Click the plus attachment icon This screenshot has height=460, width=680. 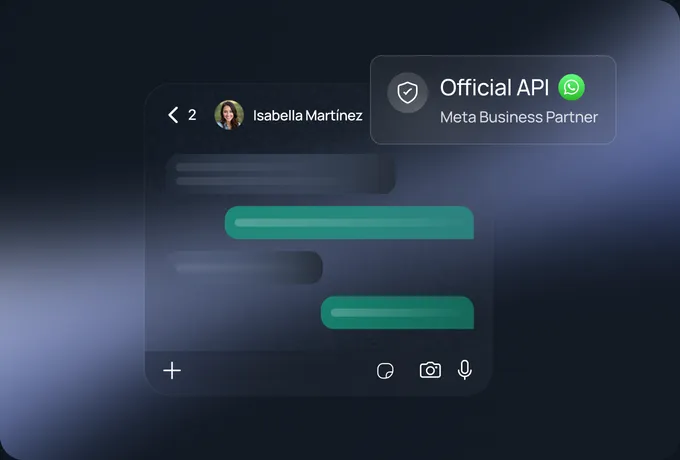[x=172, y=371]
